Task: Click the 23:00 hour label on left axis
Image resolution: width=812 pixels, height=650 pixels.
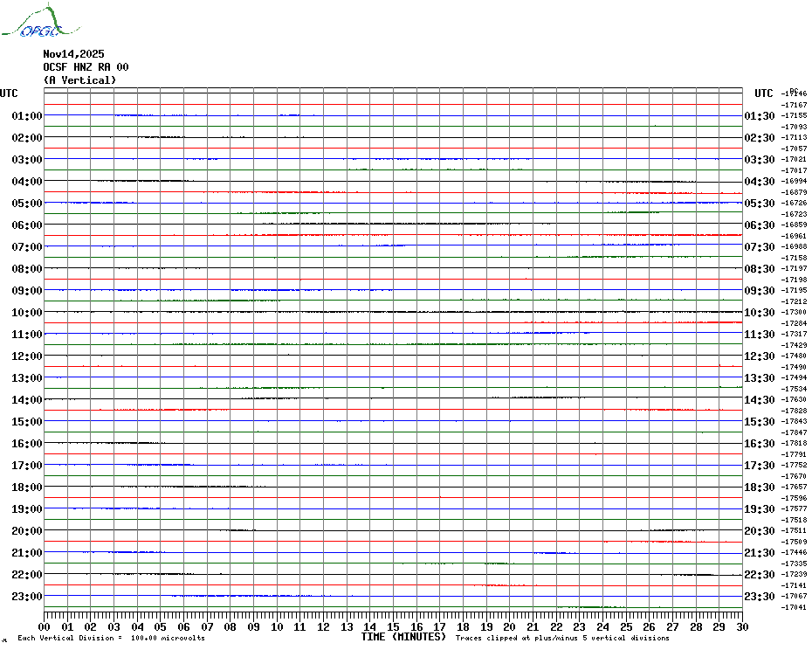Action: click(x=27, y=597)
